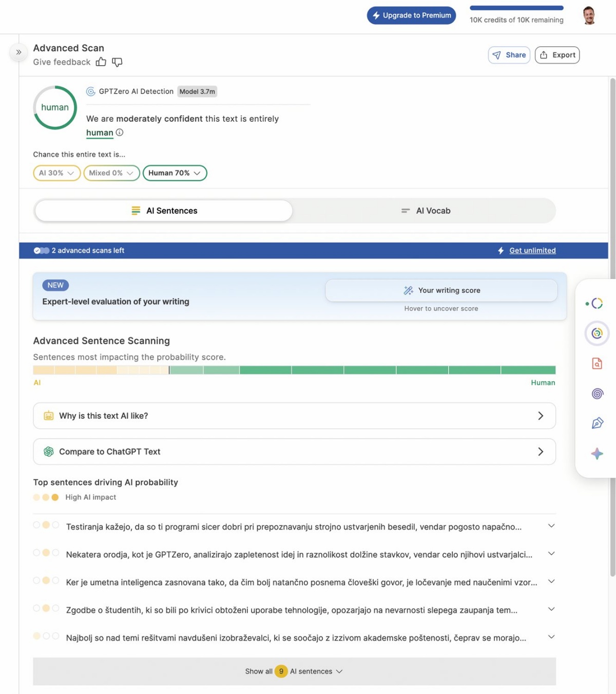Viewport: 616px width, 694px height.
Task: Expand 'Why is this text AI like?' section
Action: (294, 416)
